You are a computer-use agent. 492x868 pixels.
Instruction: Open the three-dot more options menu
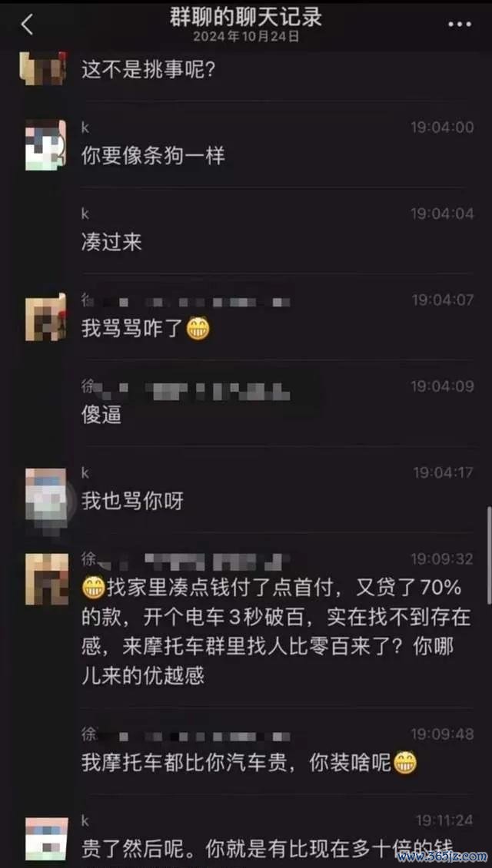coord(459,25)
